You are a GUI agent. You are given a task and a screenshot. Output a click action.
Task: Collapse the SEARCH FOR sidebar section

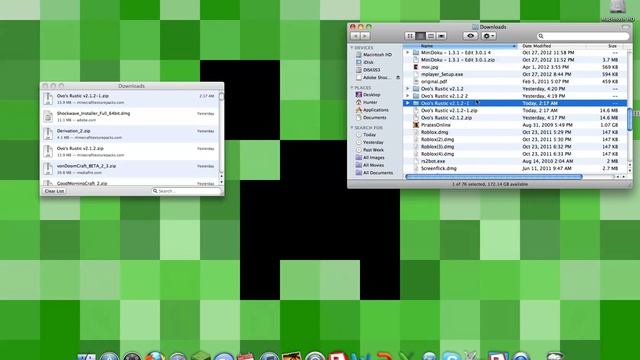click(352, 127)
